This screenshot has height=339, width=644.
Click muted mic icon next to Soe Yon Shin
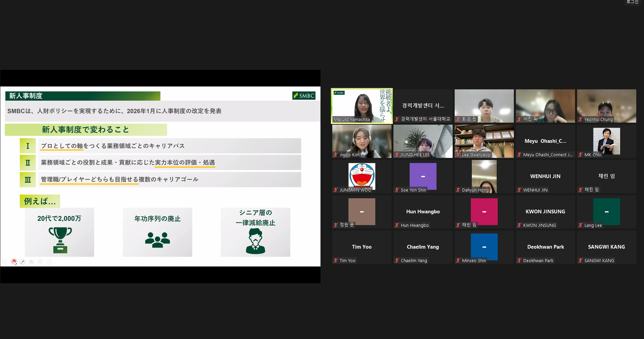pos(397,190)
